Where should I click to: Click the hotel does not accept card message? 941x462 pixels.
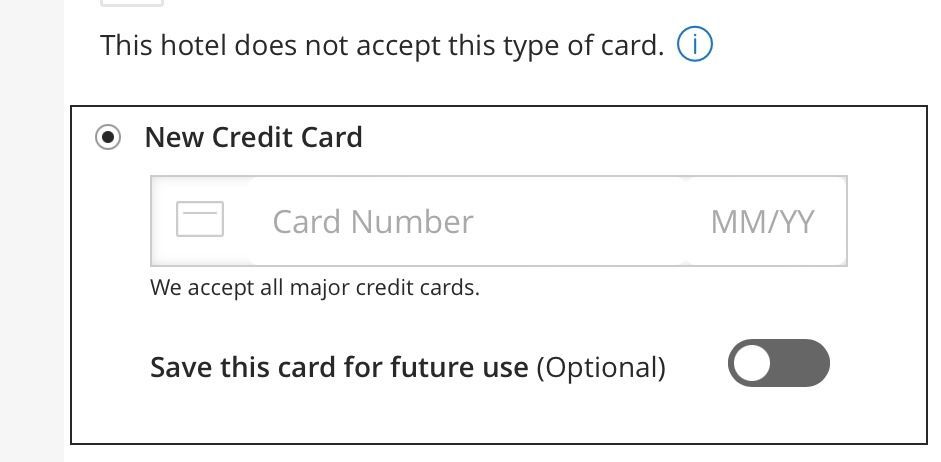pyautogui.click(x=382, y=45)
